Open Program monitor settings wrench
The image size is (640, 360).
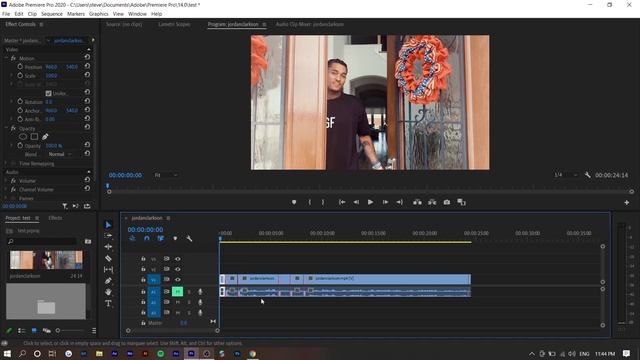pyautogui.click(x=587, y=175)
